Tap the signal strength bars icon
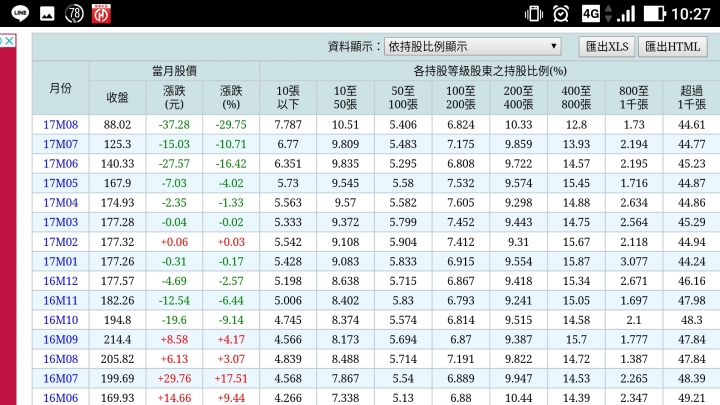The image size is (720, 405). tap(626, 14)
